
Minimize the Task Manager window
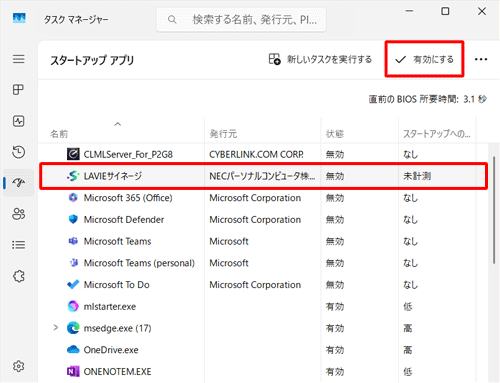click(x=409, y=11)
